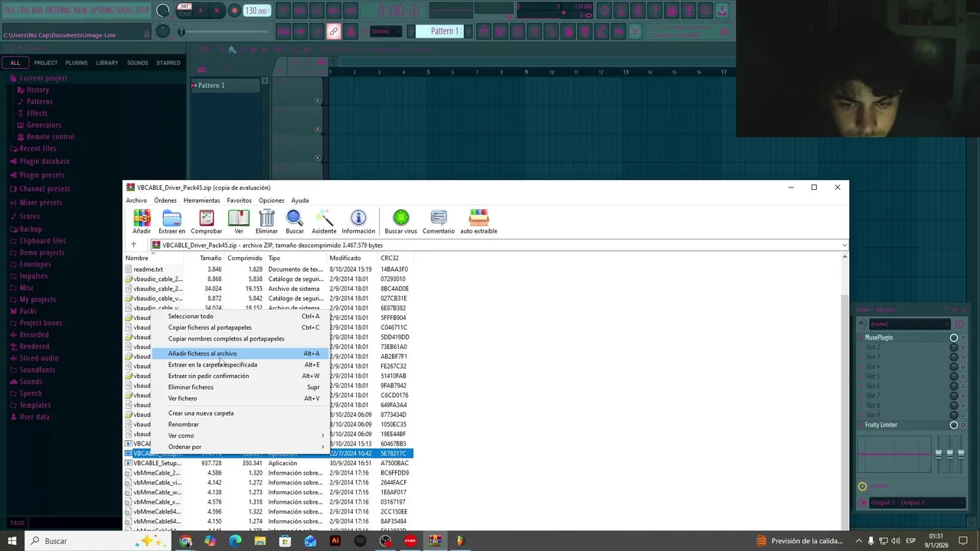This screenshot has height=551, width=980.
Task: Switch to SOUNDS tab in FL browser
Action: [138, 63]
